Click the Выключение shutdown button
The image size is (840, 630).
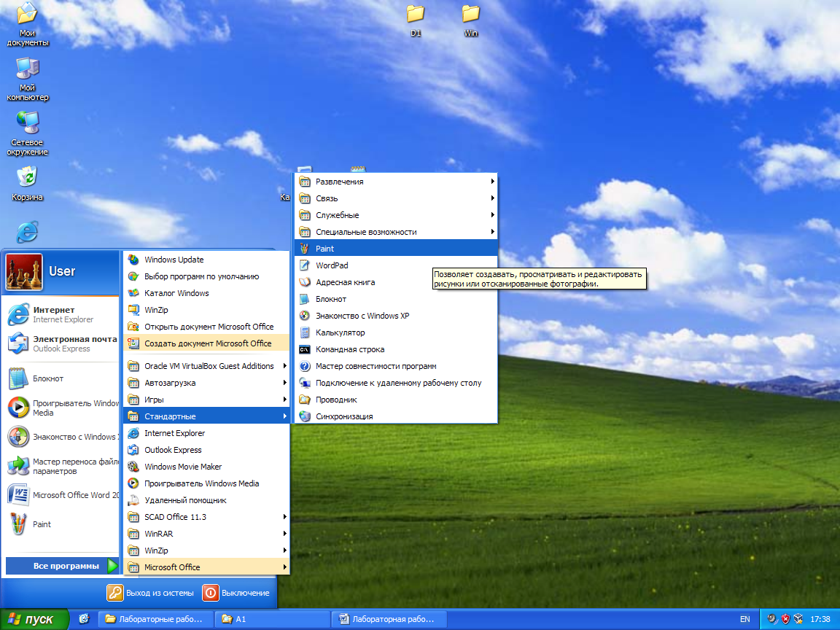236,593
